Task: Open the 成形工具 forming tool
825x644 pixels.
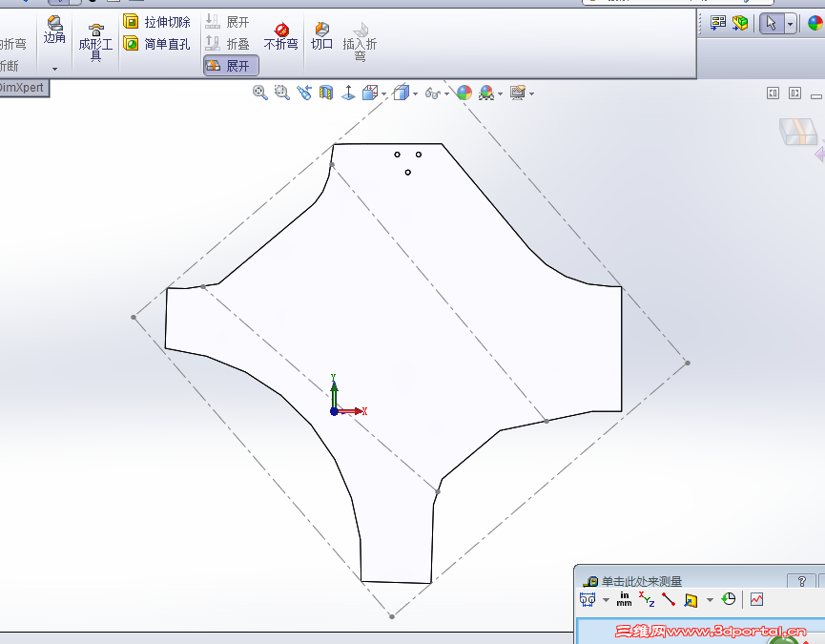Action: click(x=95, y=43)
